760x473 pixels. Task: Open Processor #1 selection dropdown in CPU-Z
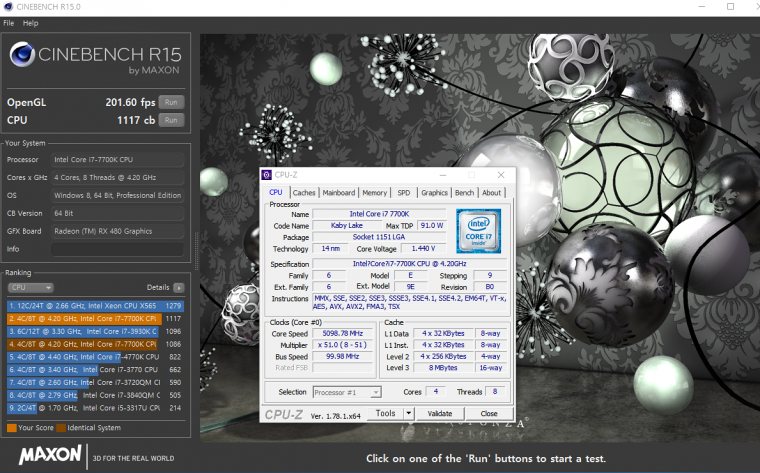347,392
